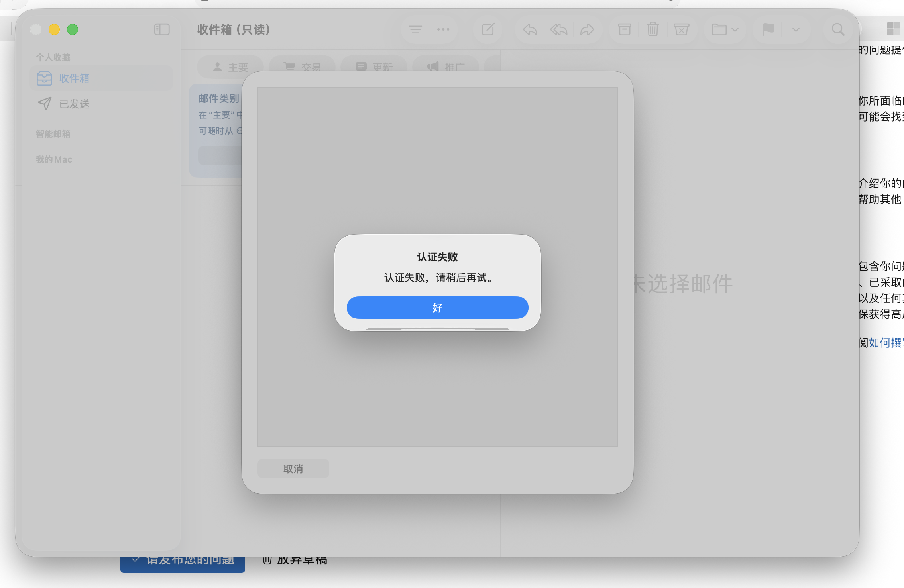Click the Reply All icon

tap(558, 29)
